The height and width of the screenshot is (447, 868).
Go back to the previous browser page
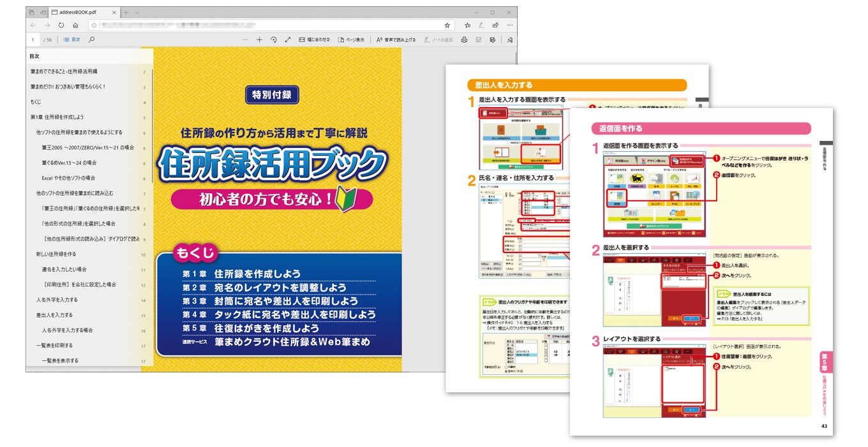(x=33, y=26)
